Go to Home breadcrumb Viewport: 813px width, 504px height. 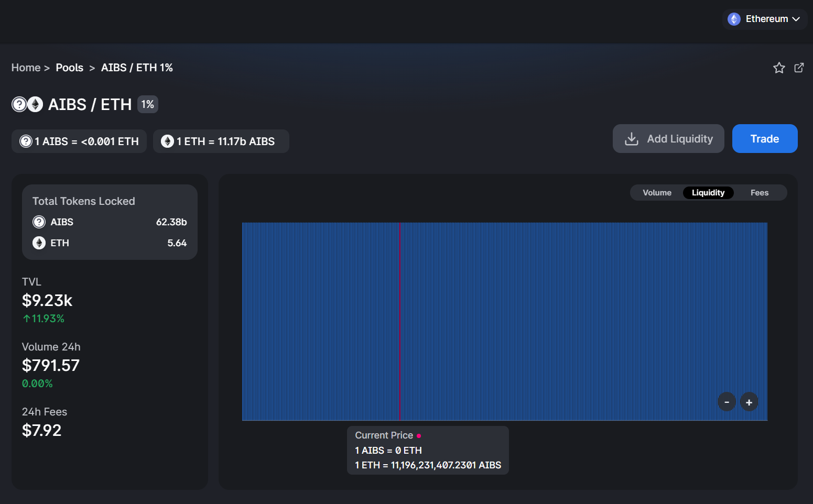tap(26, 68)
